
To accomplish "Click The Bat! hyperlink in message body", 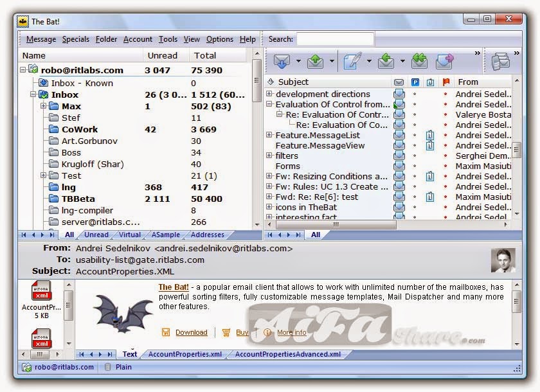I will [174, 287].
